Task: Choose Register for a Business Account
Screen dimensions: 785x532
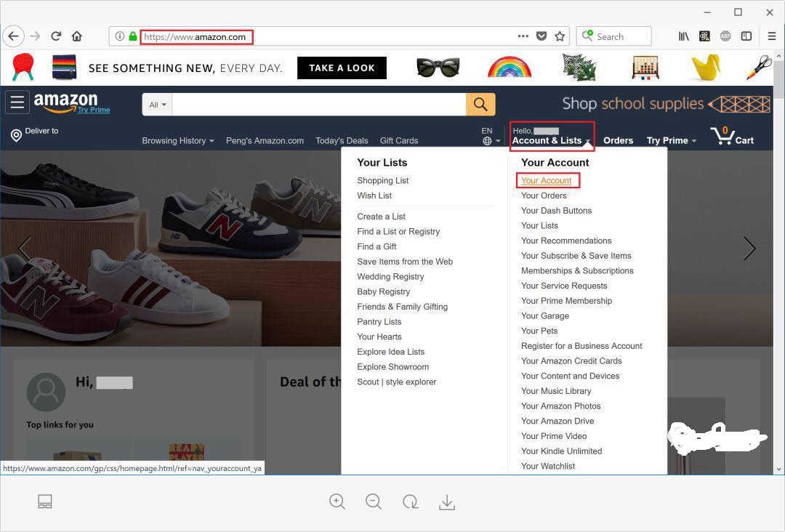Action: pyautogui.click(x=581, y=346)
